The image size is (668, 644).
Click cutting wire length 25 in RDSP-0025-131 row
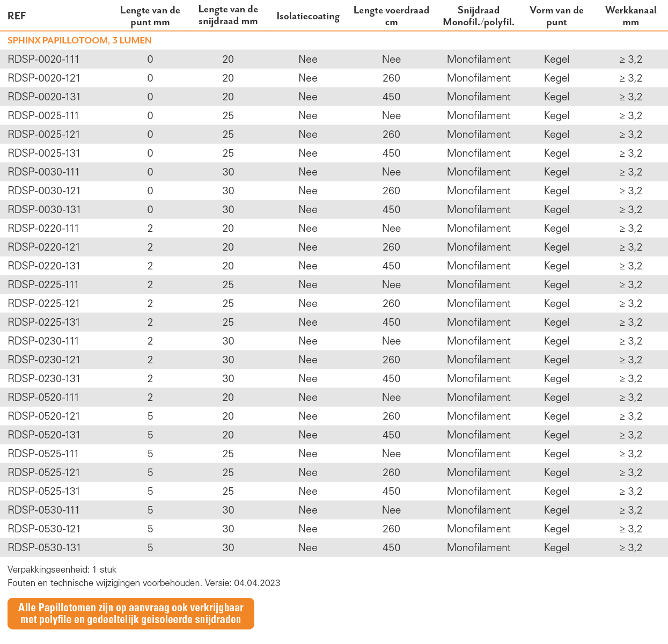click(x=228, y=153)
